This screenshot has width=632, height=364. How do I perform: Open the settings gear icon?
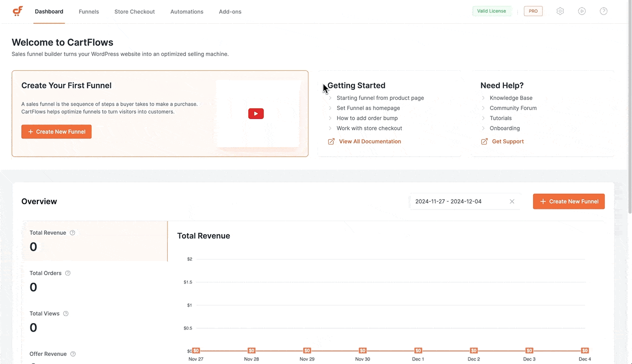click(x=560, y=11)
